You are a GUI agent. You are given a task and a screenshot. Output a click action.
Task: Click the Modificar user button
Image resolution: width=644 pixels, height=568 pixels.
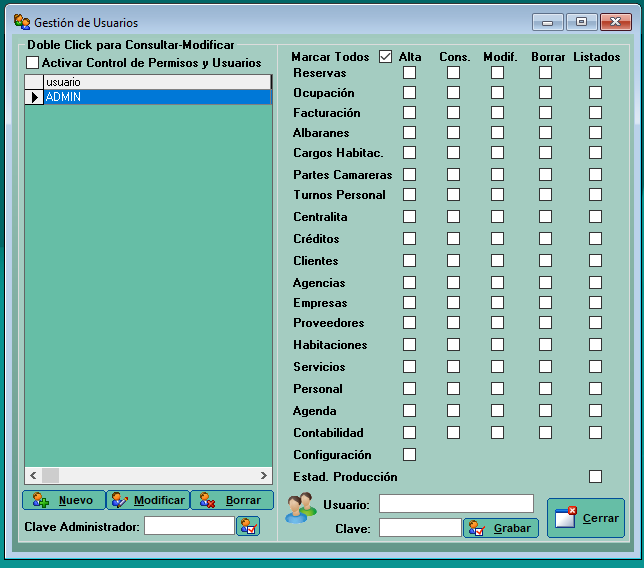click(148, 500)
